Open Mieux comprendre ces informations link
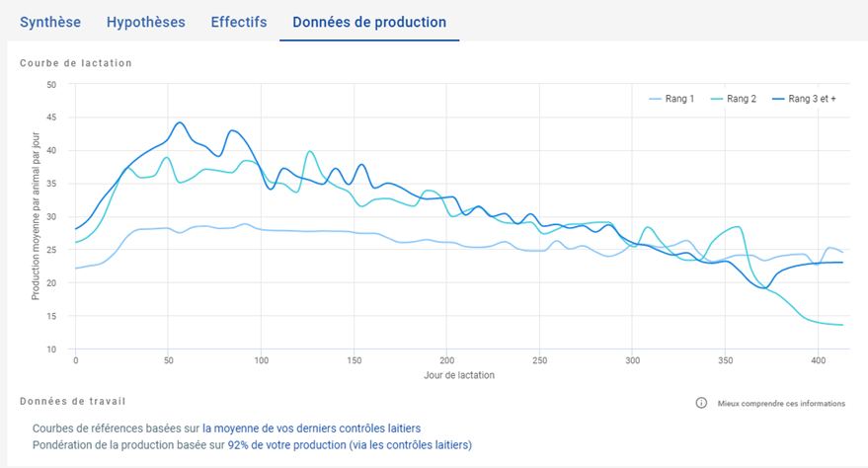Image resolution: width=868 pixels, height=468 pixels. pyautogui.click(x=781, y=403)
